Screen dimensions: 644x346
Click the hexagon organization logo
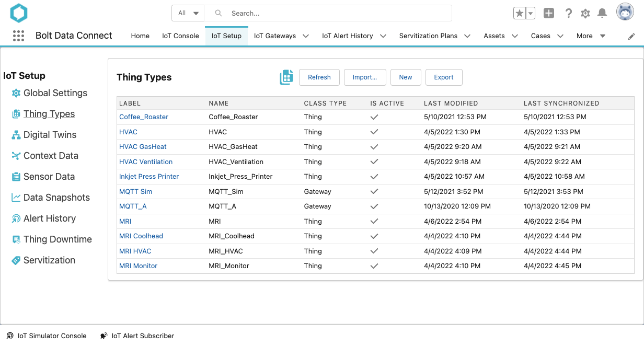coord(19,13)
